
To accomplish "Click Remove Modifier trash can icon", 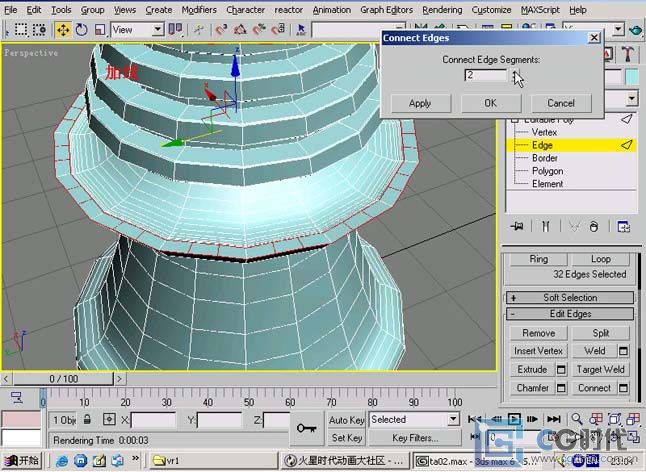I will pos(593,226).
